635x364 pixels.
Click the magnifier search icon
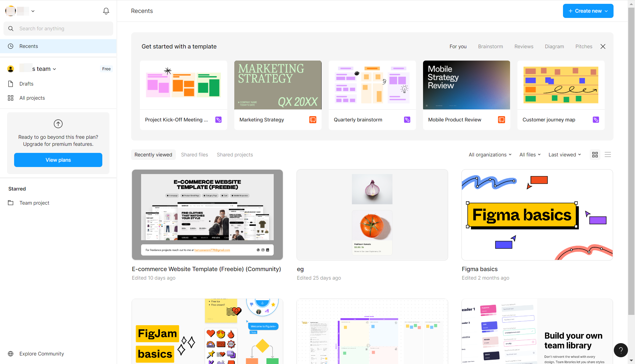(11, 29)
